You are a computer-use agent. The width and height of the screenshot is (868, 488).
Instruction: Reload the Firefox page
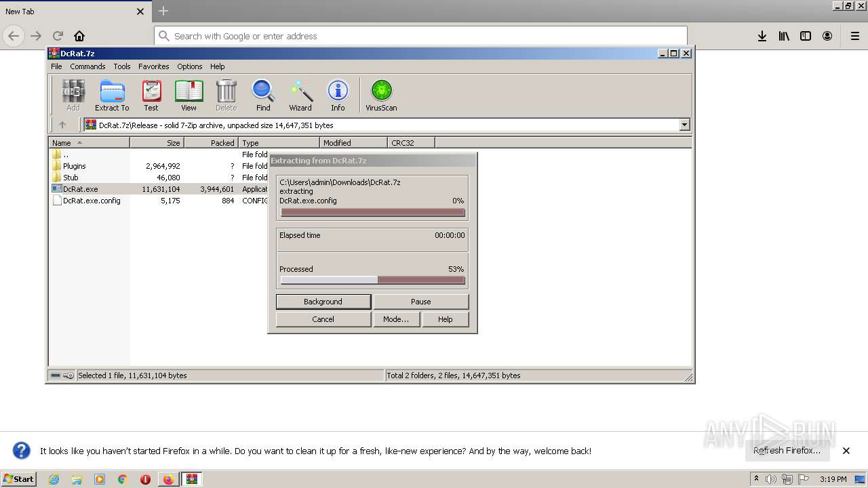pyautogui.click(x=58, y=36)
